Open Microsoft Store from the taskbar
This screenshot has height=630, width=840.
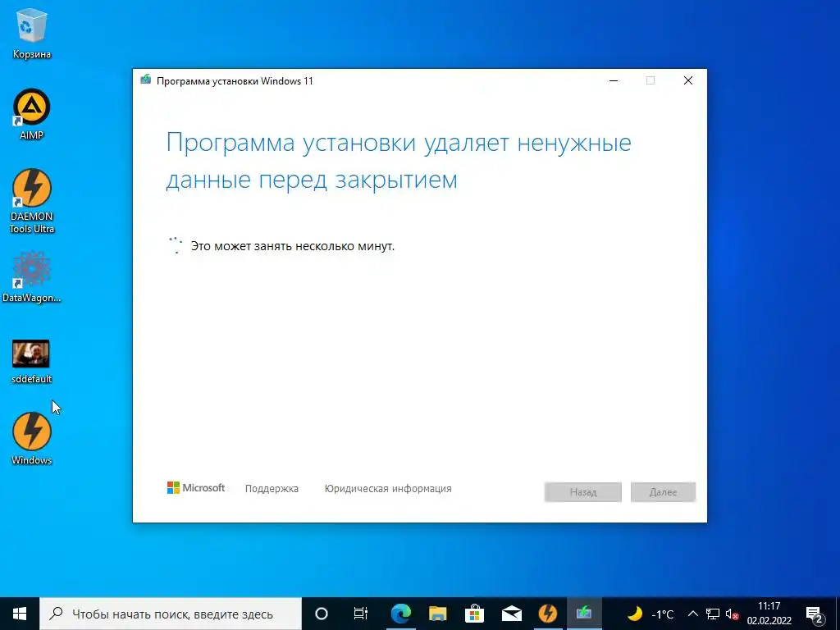pos(475,614)
